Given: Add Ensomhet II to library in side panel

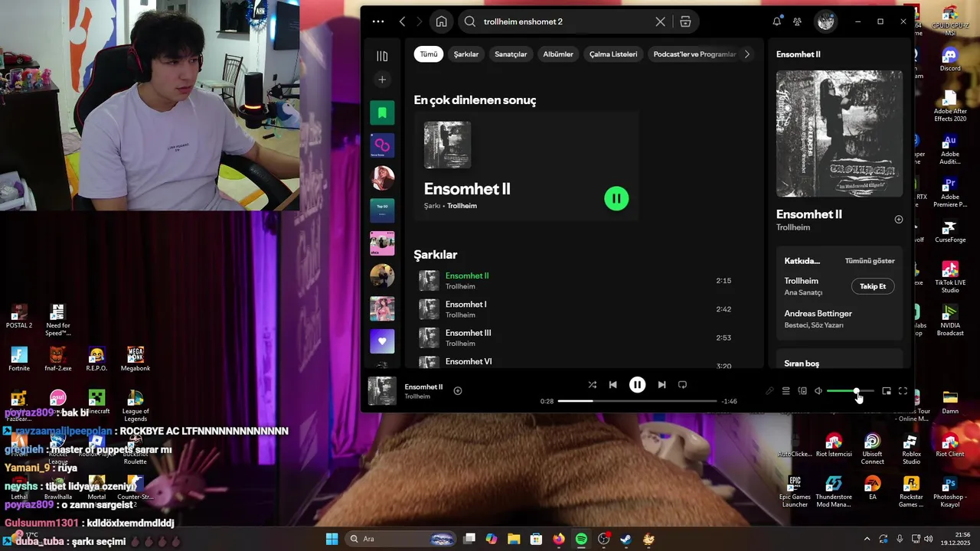Looking at the screenshot, I should tap(899, 220).
